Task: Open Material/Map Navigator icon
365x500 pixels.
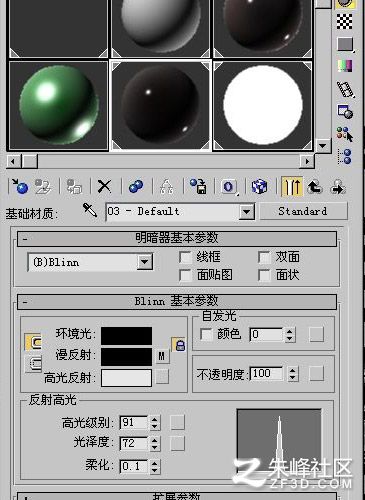Action: pyautogui.click(x=344, y=156)
